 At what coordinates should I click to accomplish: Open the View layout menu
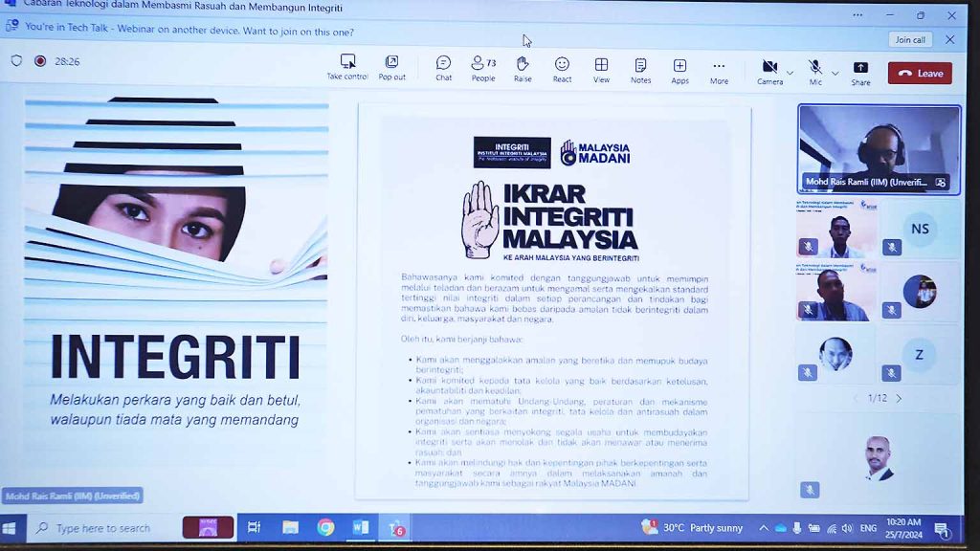point(601,67)
